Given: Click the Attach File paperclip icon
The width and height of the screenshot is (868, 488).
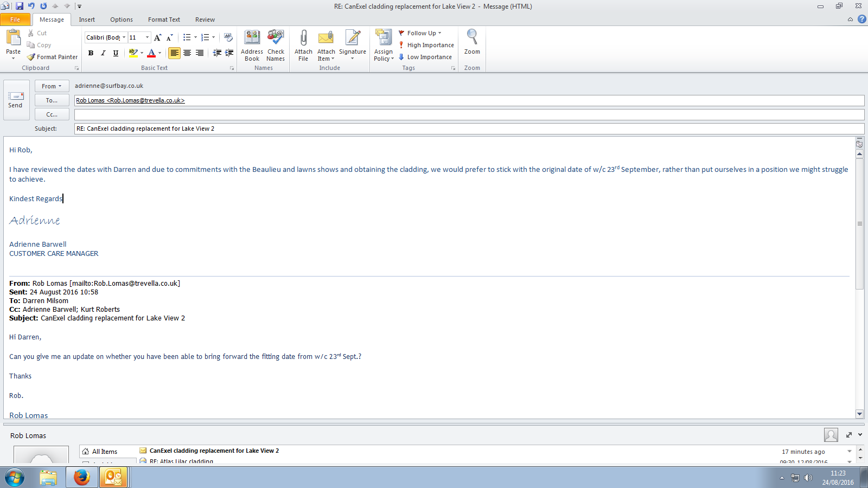Looking at the screenshot, I should 303,39.
